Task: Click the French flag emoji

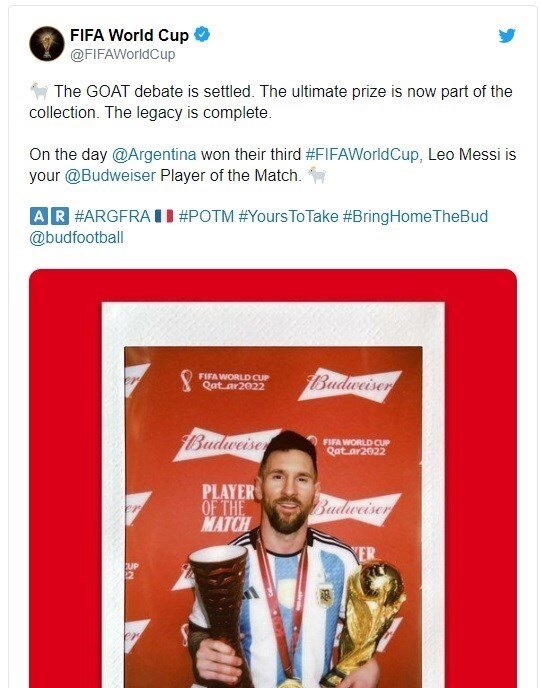Action: pos(164,216)
